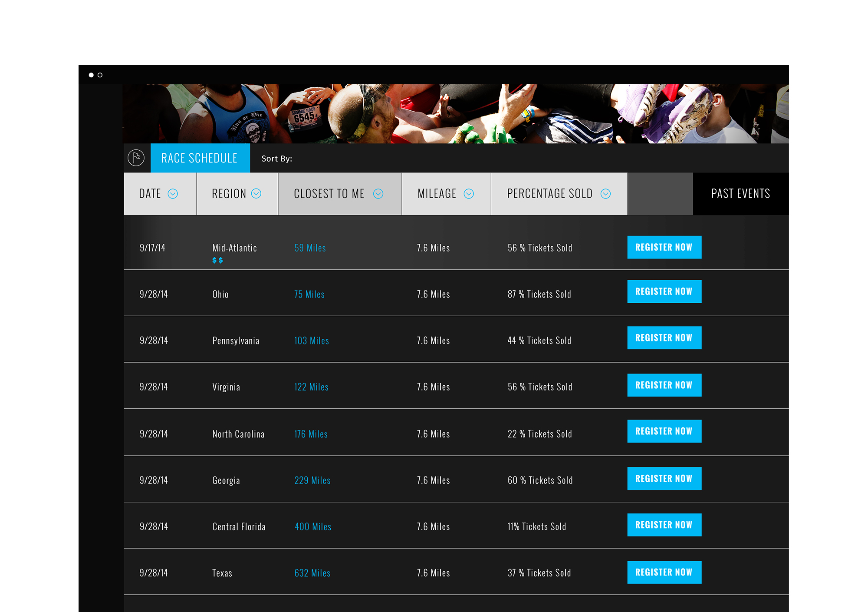Click the 229 Miles distance link

(x=312, y=480)
